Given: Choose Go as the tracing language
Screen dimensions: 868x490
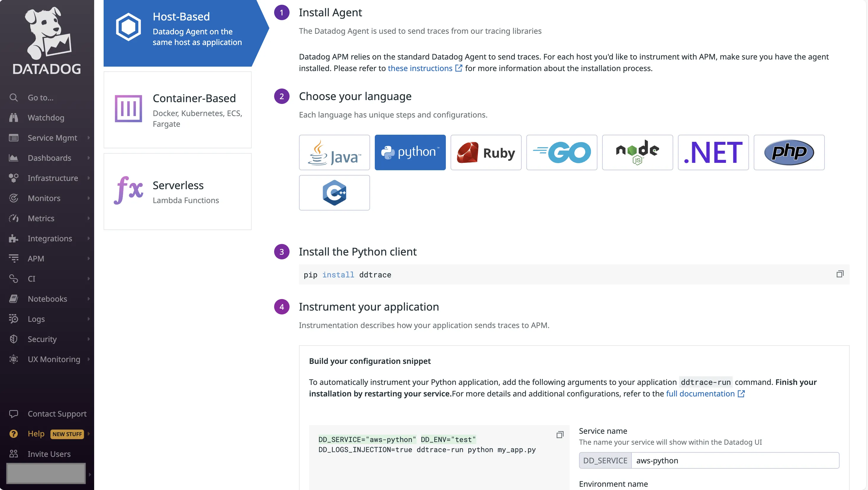Looking at the screenshot, I should pyautogui.click(x=561, y=152).
